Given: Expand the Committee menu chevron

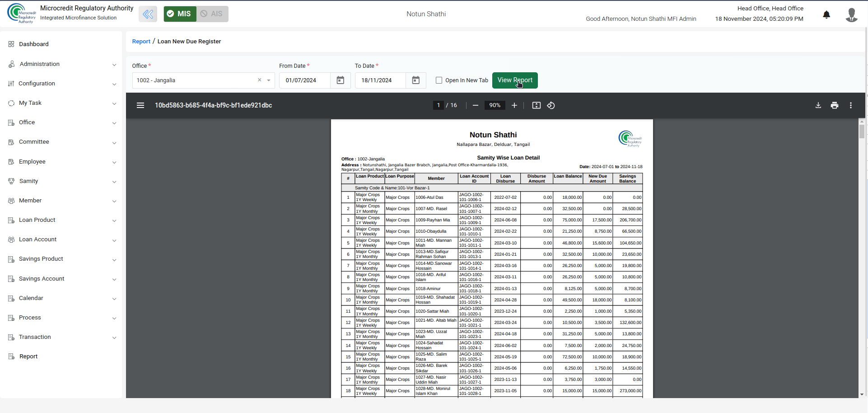Looking at the screenshot, I should (x=114, y=142).
